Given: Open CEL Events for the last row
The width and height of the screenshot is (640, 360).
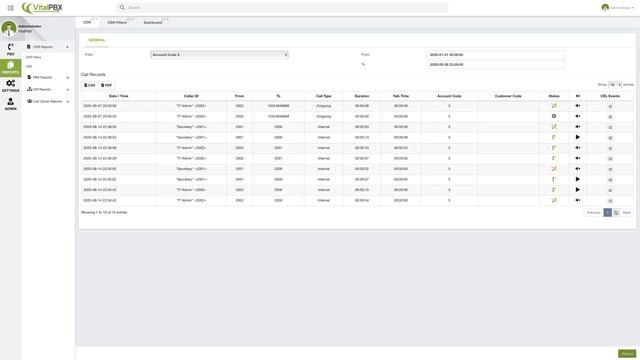Looking at the screenshot, I should click(x=610, y=201).
